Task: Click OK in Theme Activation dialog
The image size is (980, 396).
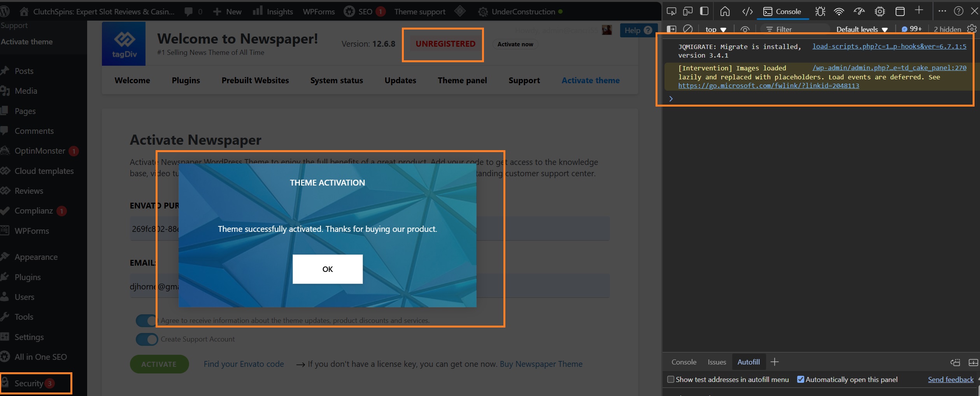Action: pos(328,269)
